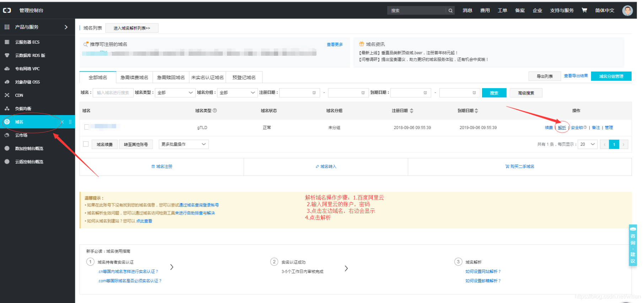Image resolution: width=644 pixels, height=303 pixels.
Task: Remove 域名 shortcut with its X icon
Action: click(62, 122)
